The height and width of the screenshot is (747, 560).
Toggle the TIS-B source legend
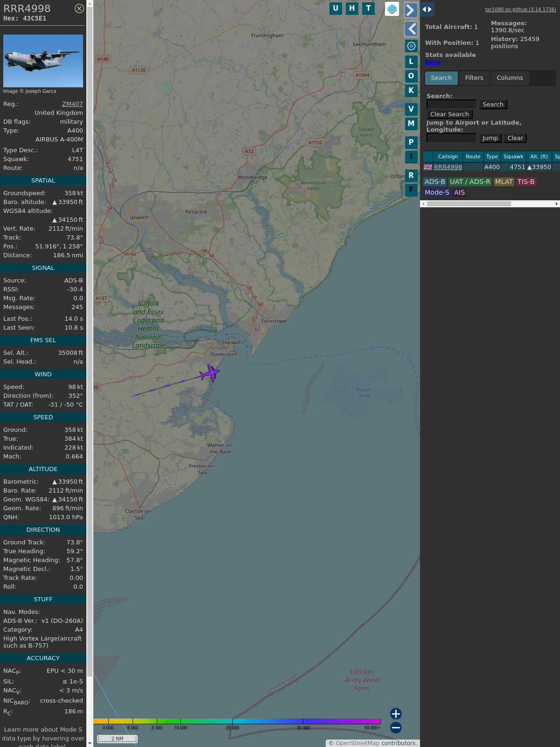click(x=526, y=182)
